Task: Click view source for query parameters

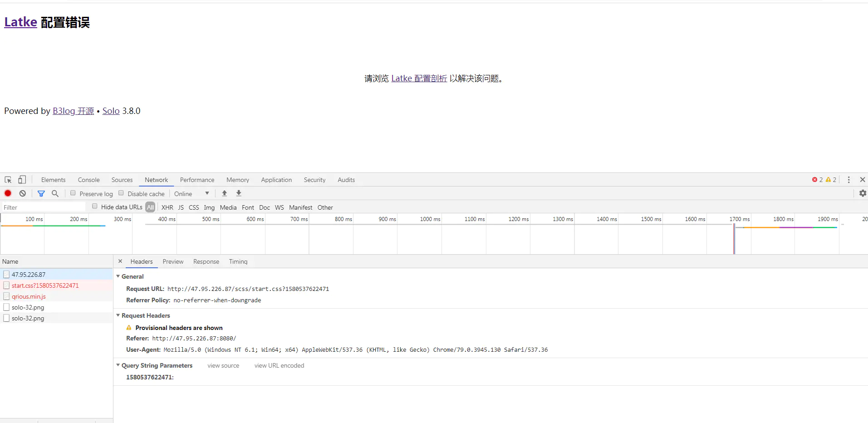Action: coord(223,365)
